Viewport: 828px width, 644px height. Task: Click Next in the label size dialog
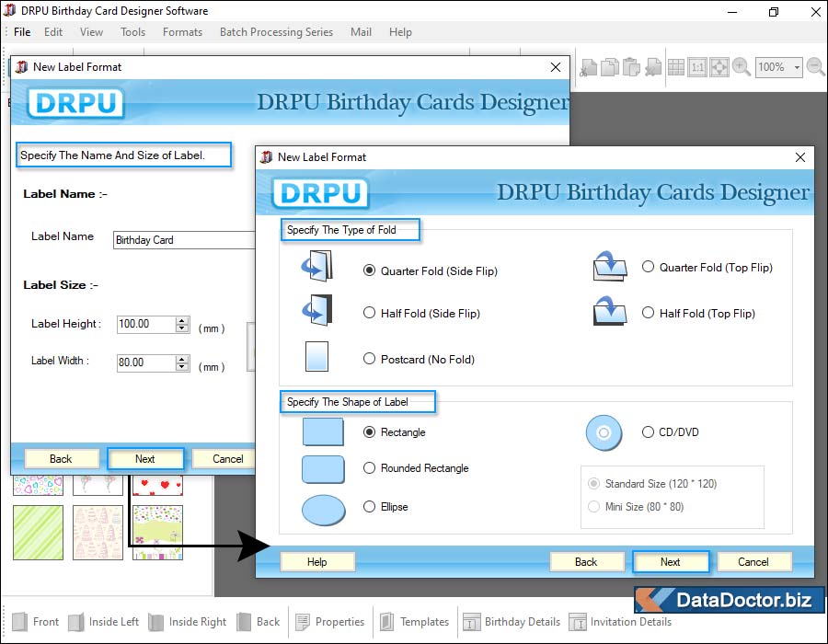(145, 459)
